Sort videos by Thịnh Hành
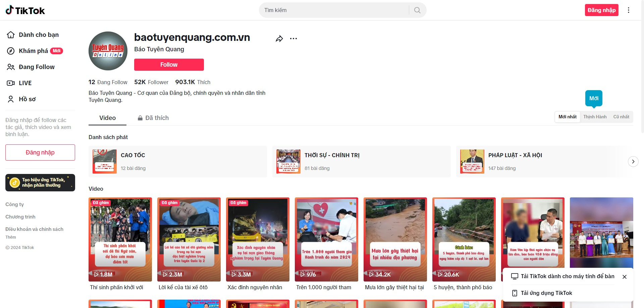The height and width of the screenshot is (308, 644). pyautogui.click(x=595, y=117)
